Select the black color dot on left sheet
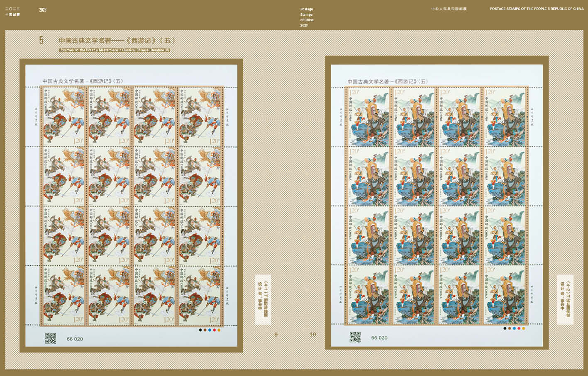This screenshot has height=376, width=588. [200, 330]
